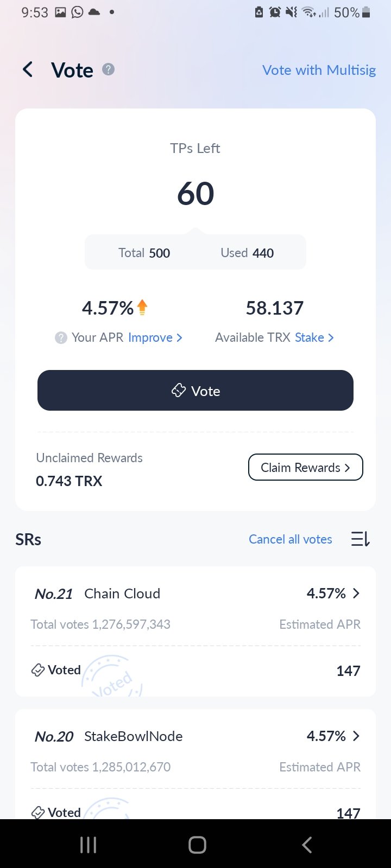Tap Android recent apps navigation button
This screenshot has height=868, width=391.
(x=89, y=844)
